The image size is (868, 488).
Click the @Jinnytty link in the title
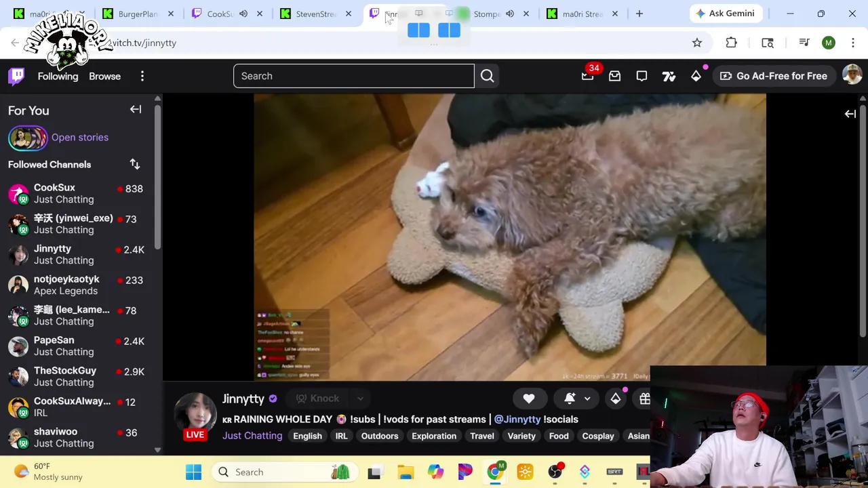pyautogui.click(x=517, y=420)
